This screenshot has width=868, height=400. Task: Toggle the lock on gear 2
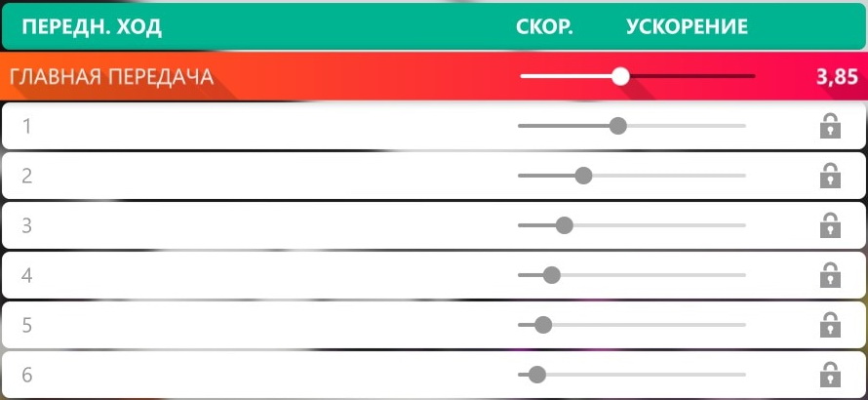coord(830,176)
